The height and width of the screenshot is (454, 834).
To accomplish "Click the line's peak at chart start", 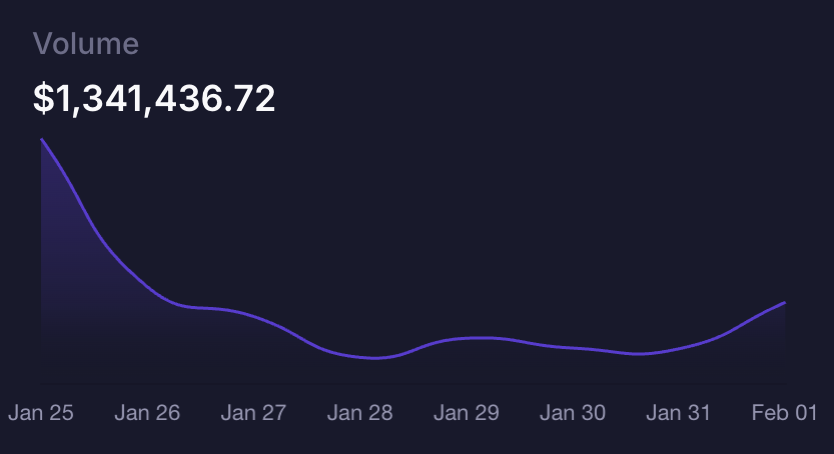I will (x=42, y=140).
